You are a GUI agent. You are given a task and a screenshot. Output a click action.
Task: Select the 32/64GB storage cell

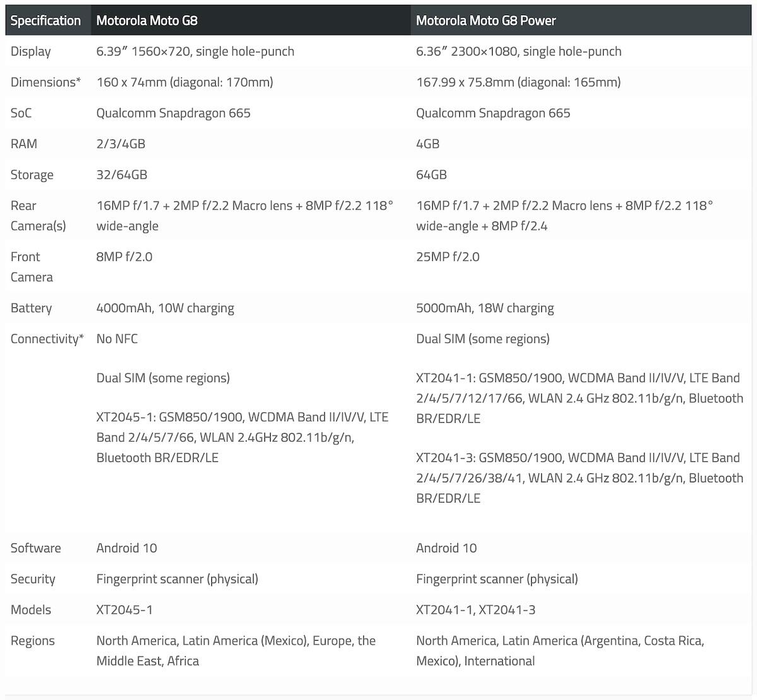point(122,175)
